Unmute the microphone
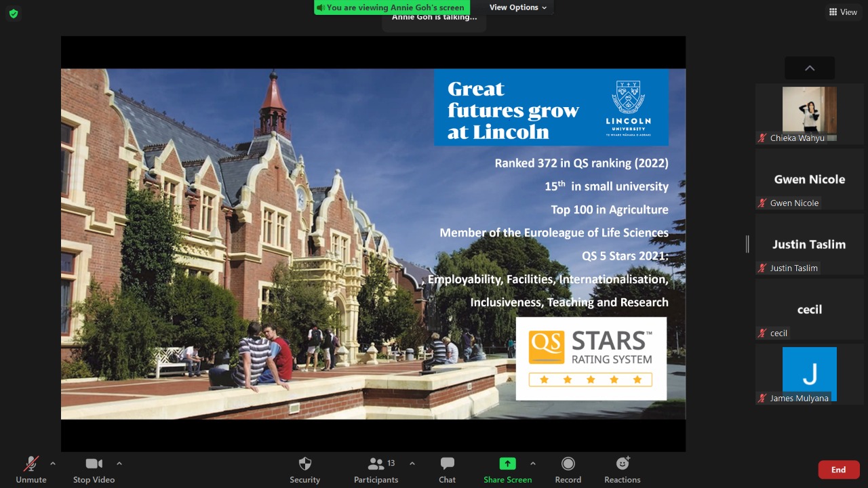Viewport: 868px width, 488px height. click(x=31, y=470)
